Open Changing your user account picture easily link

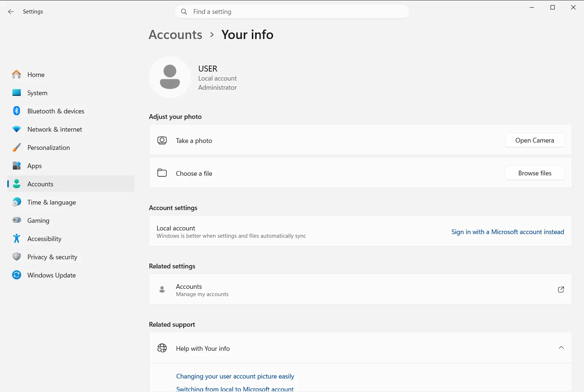coord(235,376)
